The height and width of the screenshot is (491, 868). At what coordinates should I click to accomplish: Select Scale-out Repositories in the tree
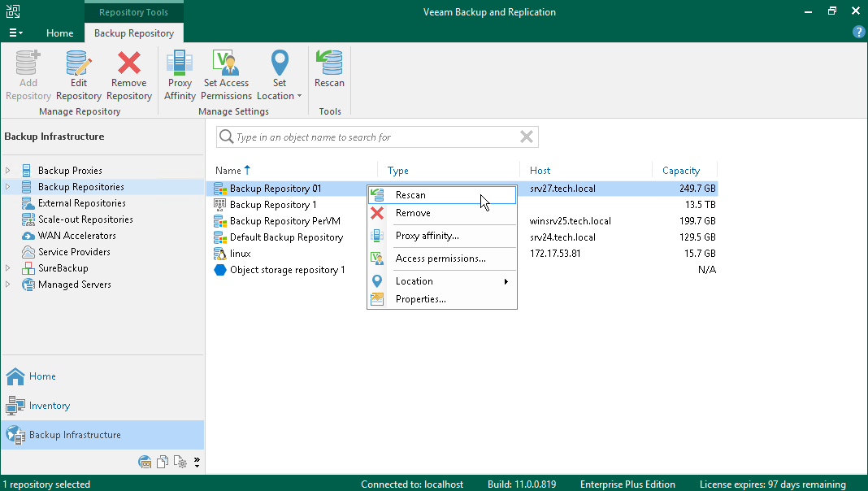85,219
